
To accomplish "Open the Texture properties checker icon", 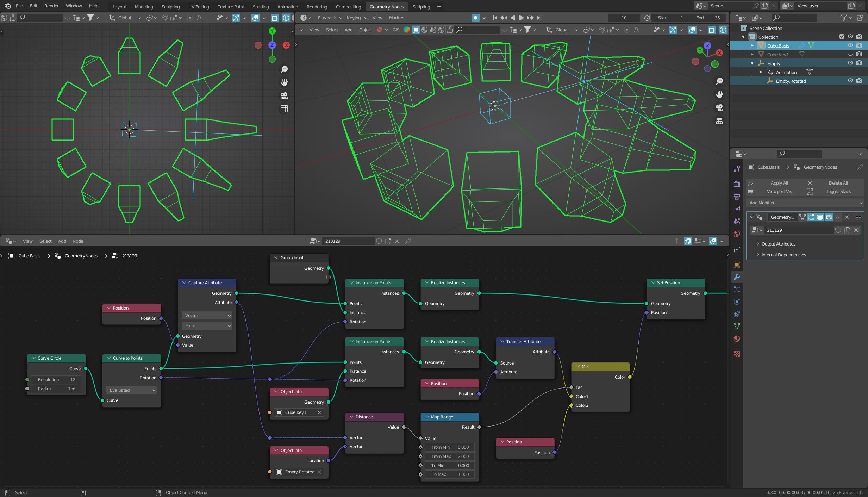I will pos(737,354).
